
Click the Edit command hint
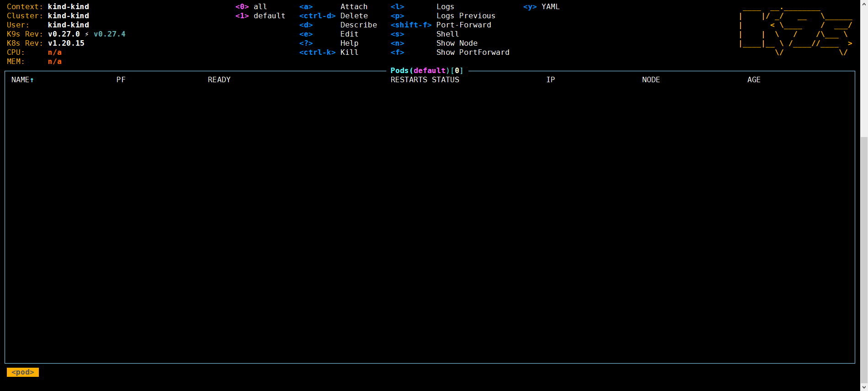(x=349, y=34)
